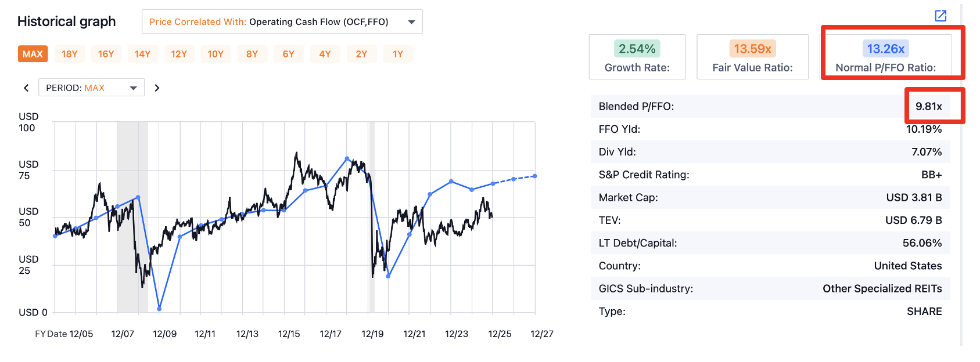Click the left chevron beside PERIOD selector
The height and width of the screenshot is (362, 980).
[x=26, y=87]
